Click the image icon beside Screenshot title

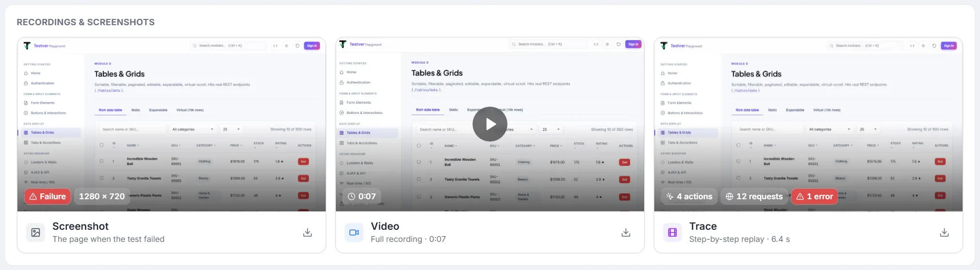(x=36, y=233)
